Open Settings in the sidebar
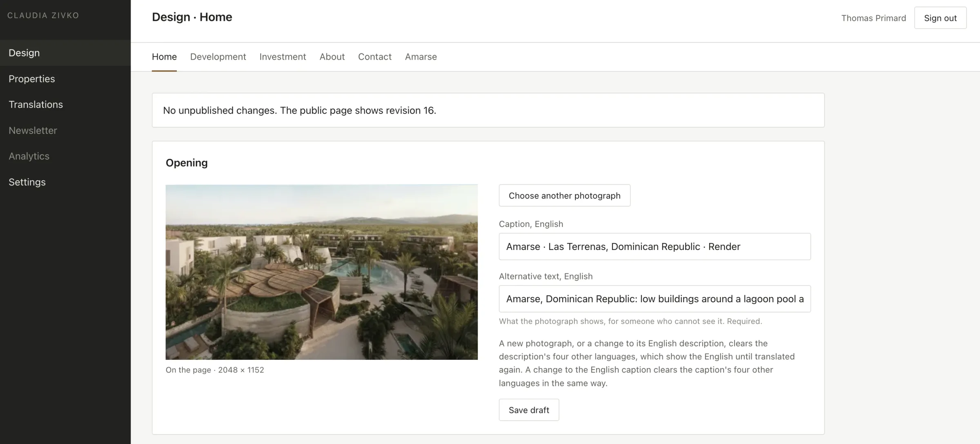The height and width of the screenshot is (444, 980). coord(65,182)
